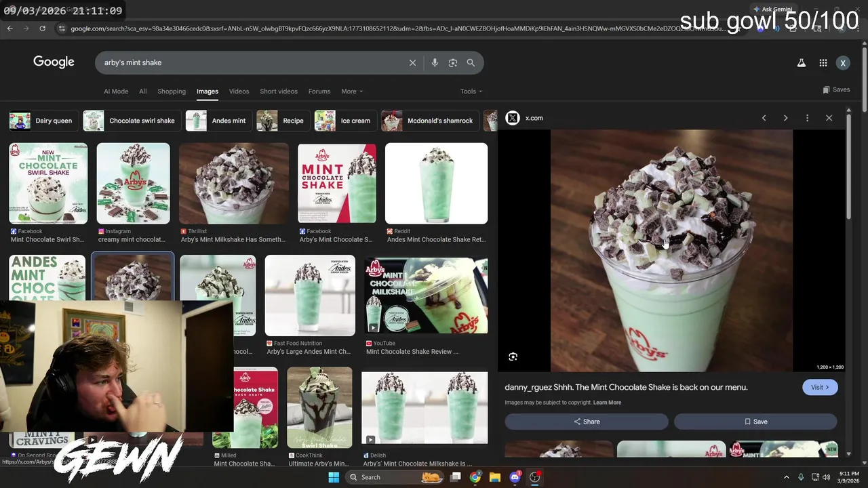Image resolution: width=868 pixels, height=488 pixels.
Task: Open the Learn More copyright link
Action: click(x=607, y=403)
